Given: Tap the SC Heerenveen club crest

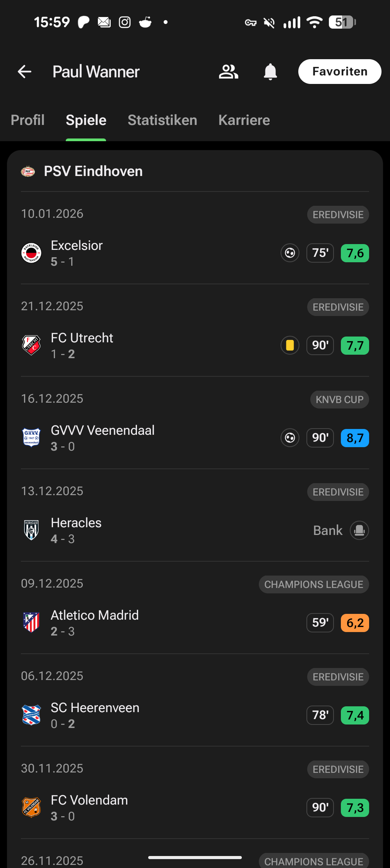Looking at the screenshot, I should (x=31, y=715).
